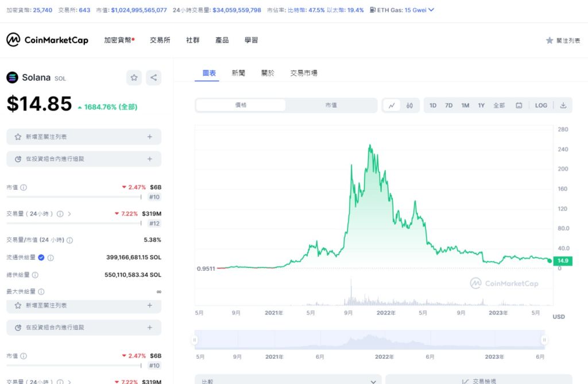Click plus on the upper portfolio tracking button
The image size is (588, 384).
tap(150, 159)
